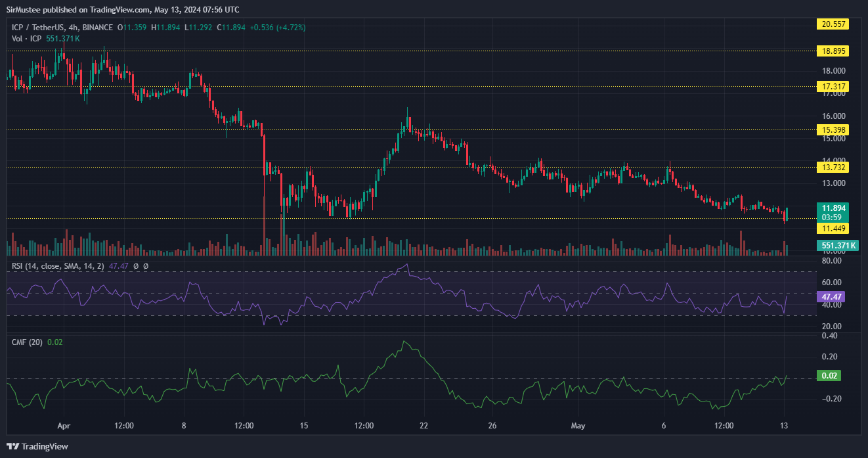Select the 15.398 horizontal level label
Screen dimensions: 868x458
833,130
